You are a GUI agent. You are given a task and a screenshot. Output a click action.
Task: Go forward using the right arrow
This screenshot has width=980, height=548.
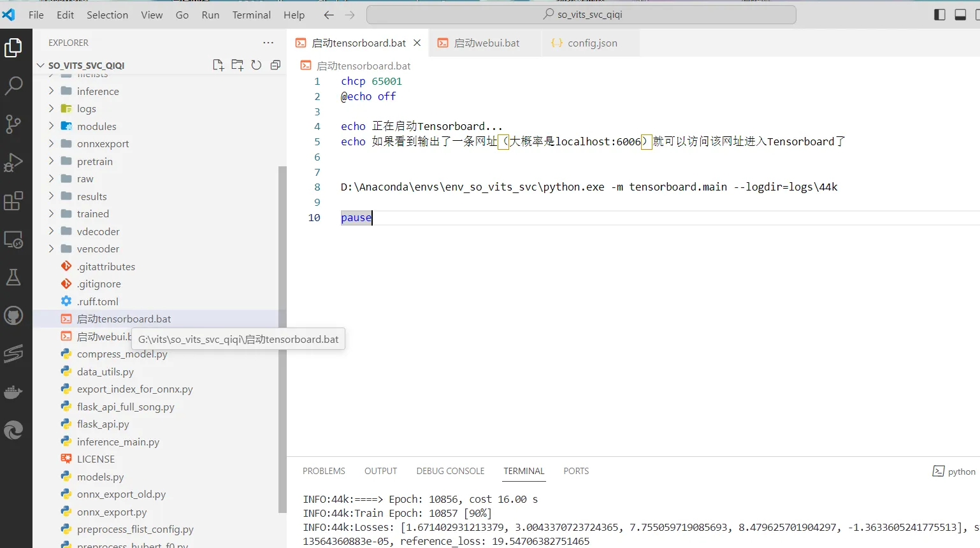[350, 15]
